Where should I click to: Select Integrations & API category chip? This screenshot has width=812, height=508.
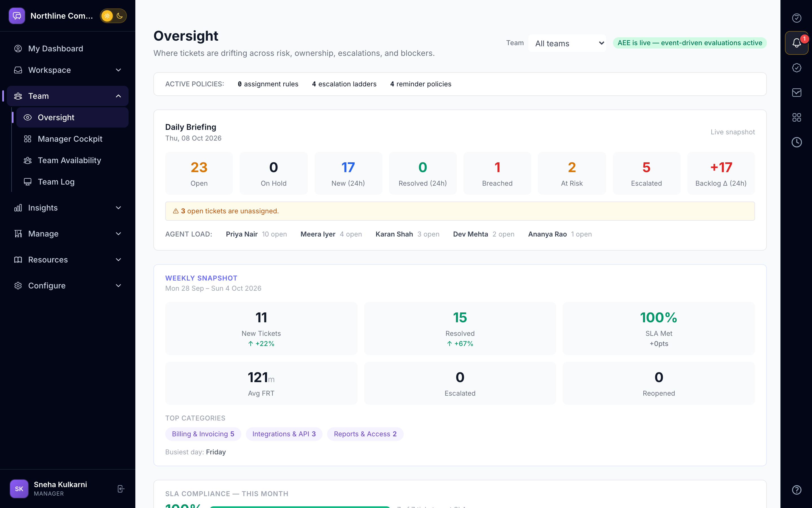(284, 434)
